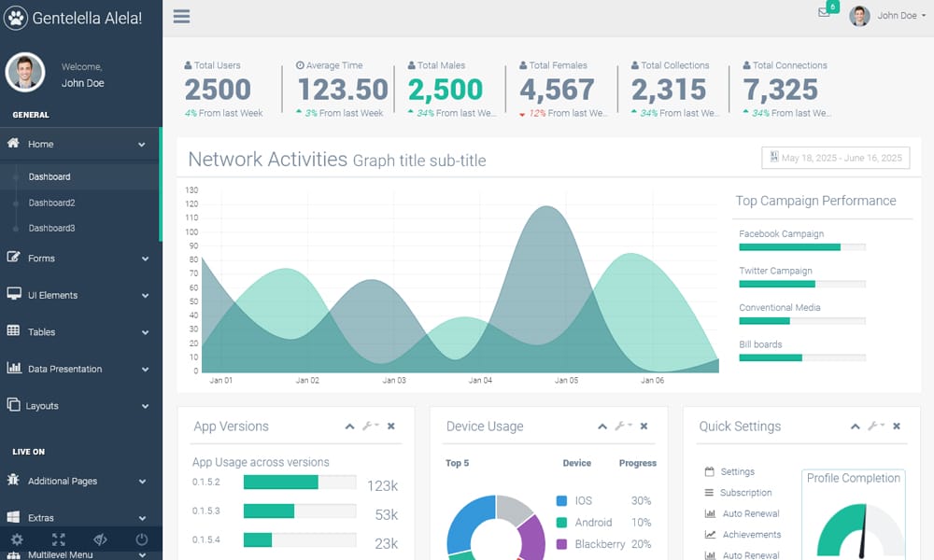Click the Auto Renewal link

(x=750, y=513)
